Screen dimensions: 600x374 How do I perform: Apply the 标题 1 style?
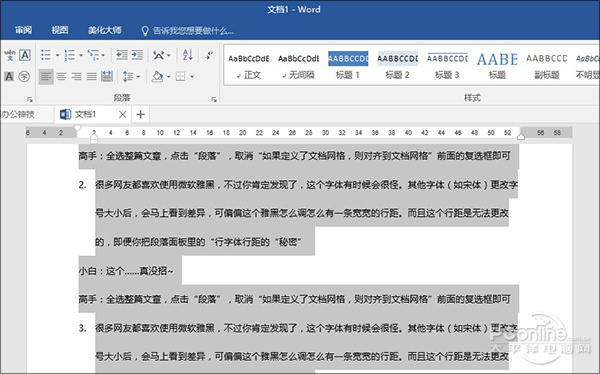348,64
